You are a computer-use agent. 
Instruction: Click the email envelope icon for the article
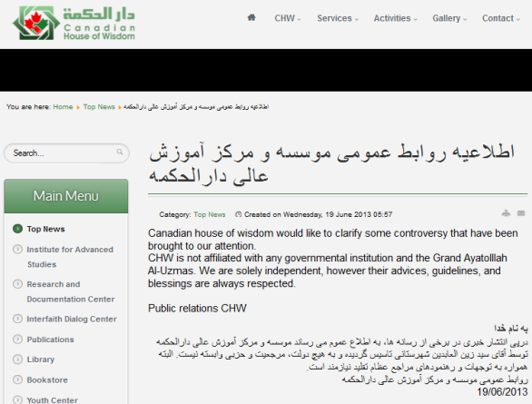click(x=521, y=213)
